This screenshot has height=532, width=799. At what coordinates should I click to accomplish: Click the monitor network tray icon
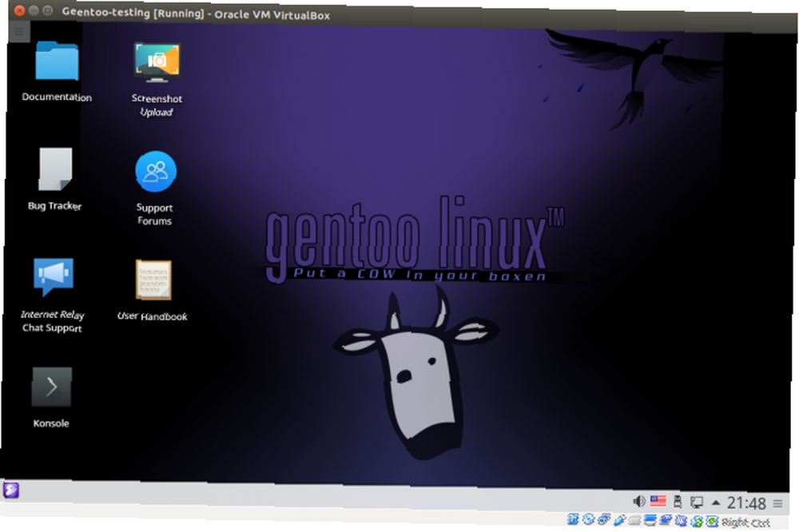[x=697, y=503]
